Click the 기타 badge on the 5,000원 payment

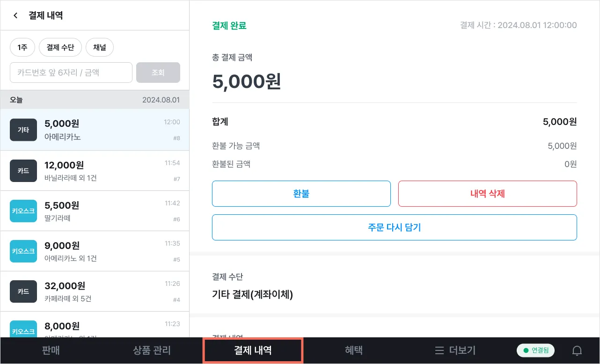pos(23,130)
